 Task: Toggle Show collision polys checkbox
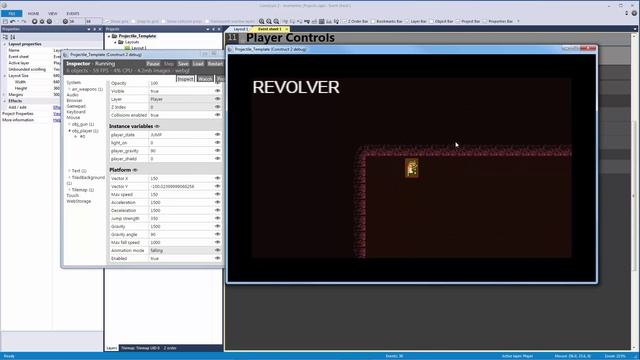pyautogui.click(x=164, y=21)
